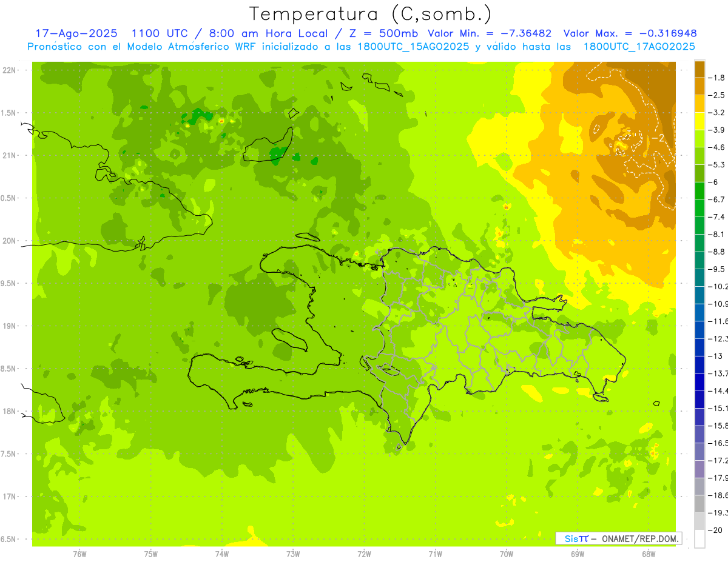
Task: Click the '-5.3' colorbar value
Action: pos(716,165)
